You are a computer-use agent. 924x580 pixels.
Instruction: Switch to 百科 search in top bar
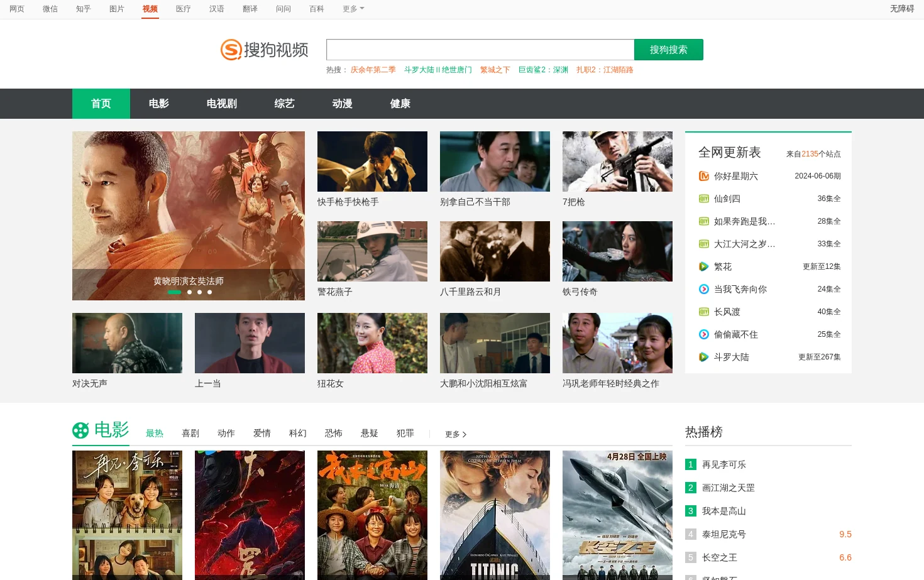pyautogui.click(x=317, y=9)
